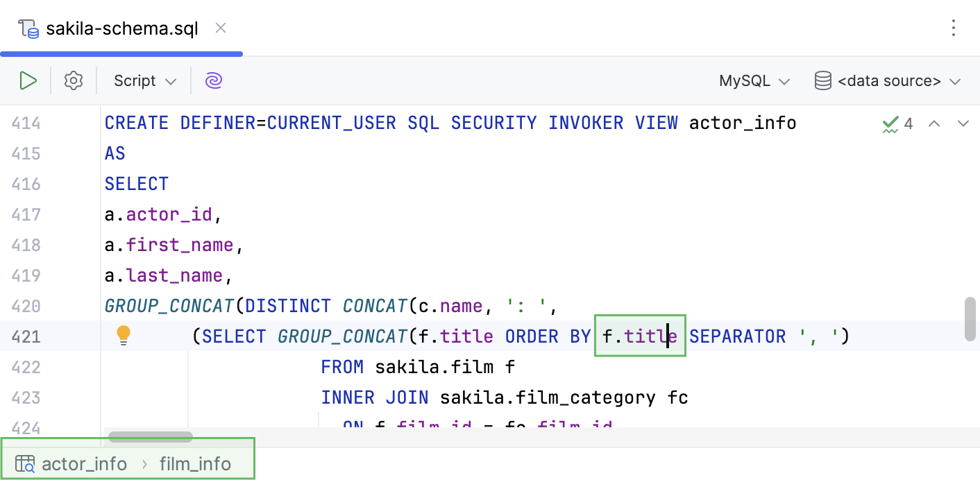980x480 pixels.
Task: Open the query execution settings gear
Action: click(74, 80)
